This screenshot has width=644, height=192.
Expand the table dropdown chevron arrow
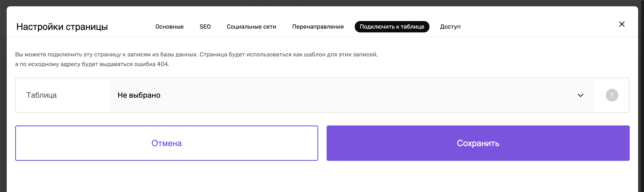tap(580, 95)
